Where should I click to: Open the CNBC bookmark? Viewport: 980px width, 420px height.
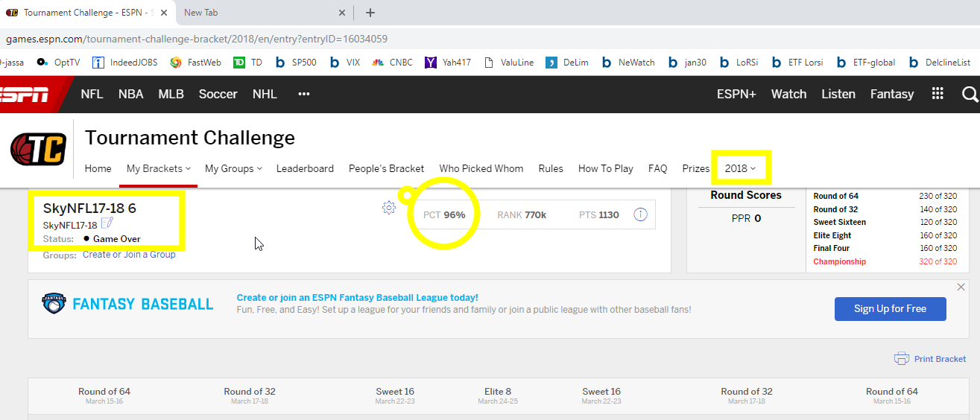tap(398, 63)
